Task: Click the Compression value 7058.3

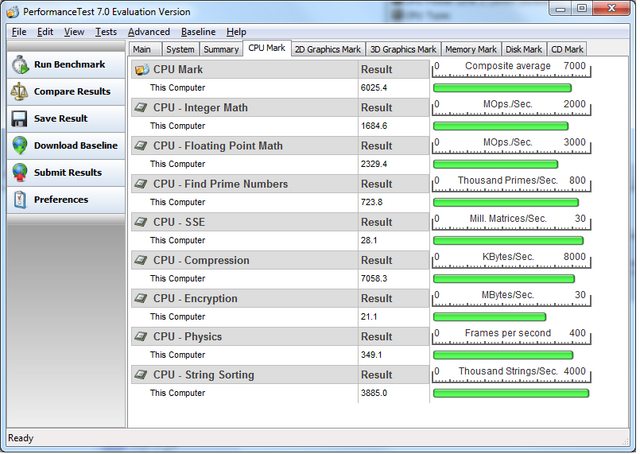Action: coord(374,279)
